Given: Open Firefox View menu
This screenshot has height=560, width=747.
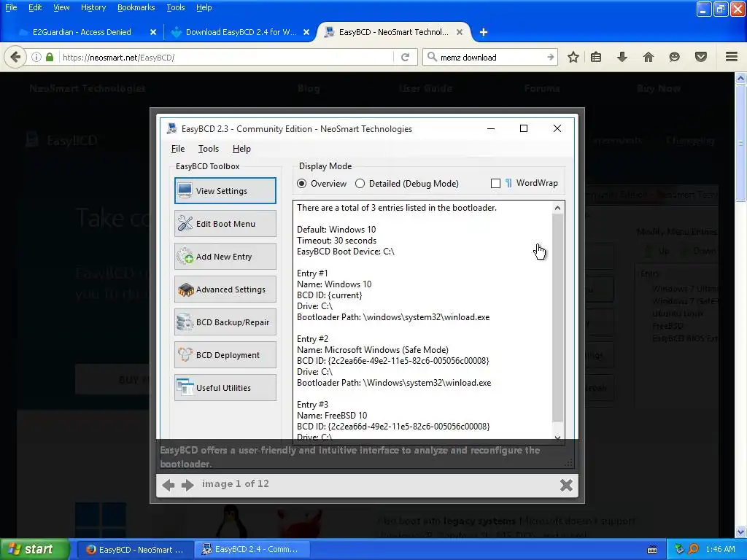Looking at the screenshot, I should coord(61,7).
